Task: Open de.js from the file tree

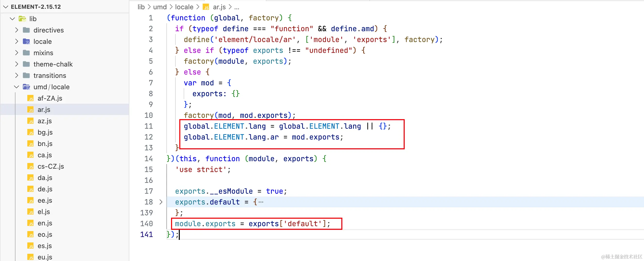Action: (x=45, y=189)
